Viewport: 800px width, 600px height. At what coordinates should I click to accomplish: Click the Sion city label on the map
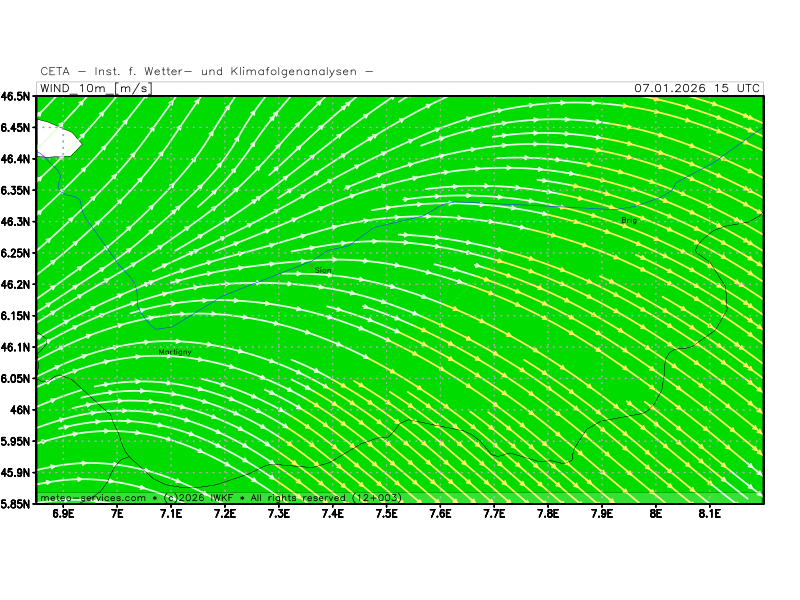pyautogui.click(x=323, y=270)
